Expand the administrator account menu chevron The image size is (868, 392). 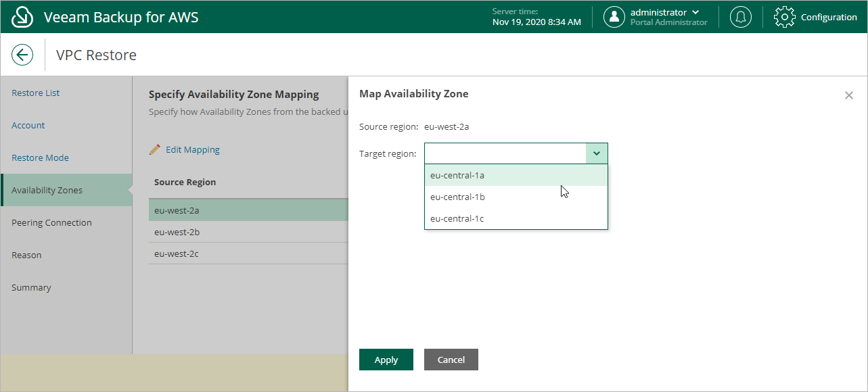point(695,12)
